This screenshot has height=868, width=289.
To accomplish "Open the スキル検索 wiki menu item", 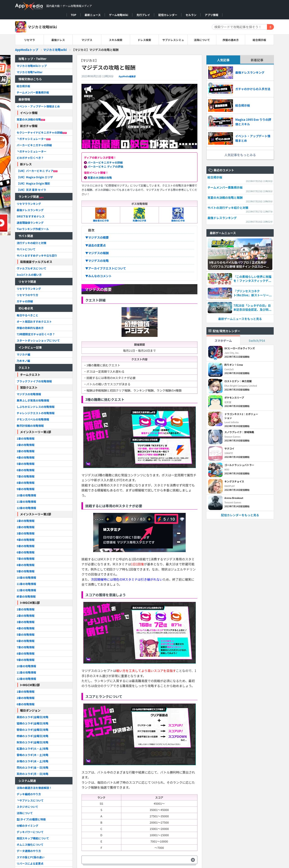I will coord(115,40).
